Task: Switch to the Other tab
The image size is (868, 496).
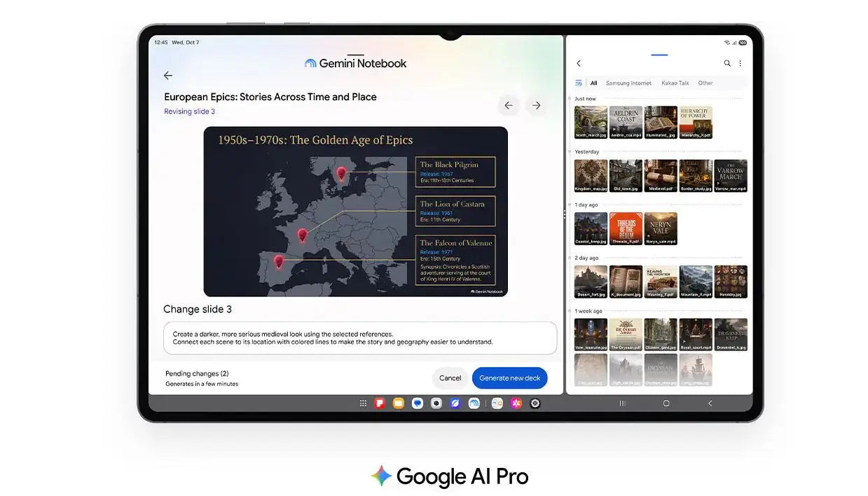Action: (705, 83)
